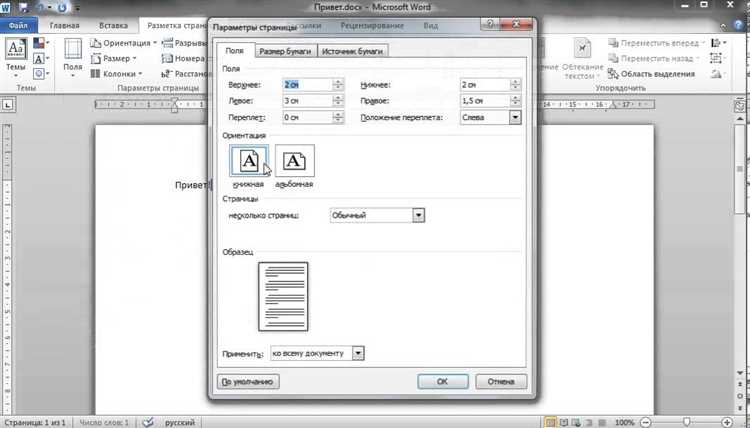Click Переместить назад send backward
The image size is (750, 428).
coord(653,58)
